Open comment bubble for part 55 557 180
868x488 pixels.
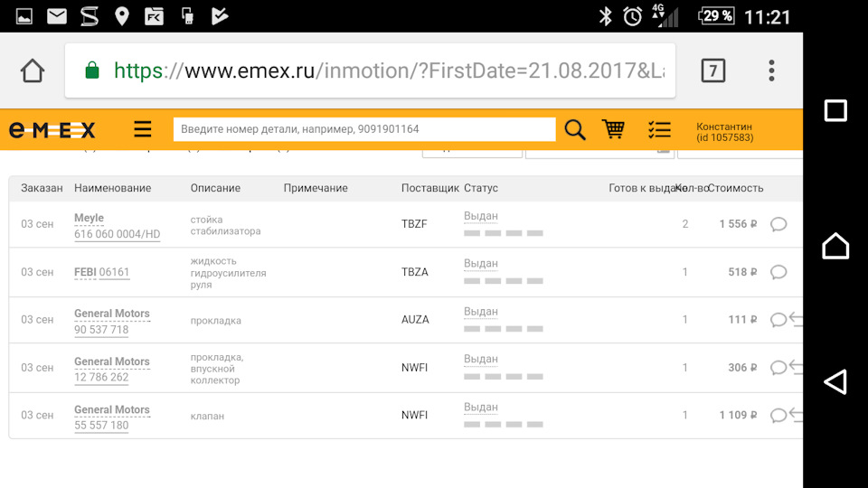point(778,416)
